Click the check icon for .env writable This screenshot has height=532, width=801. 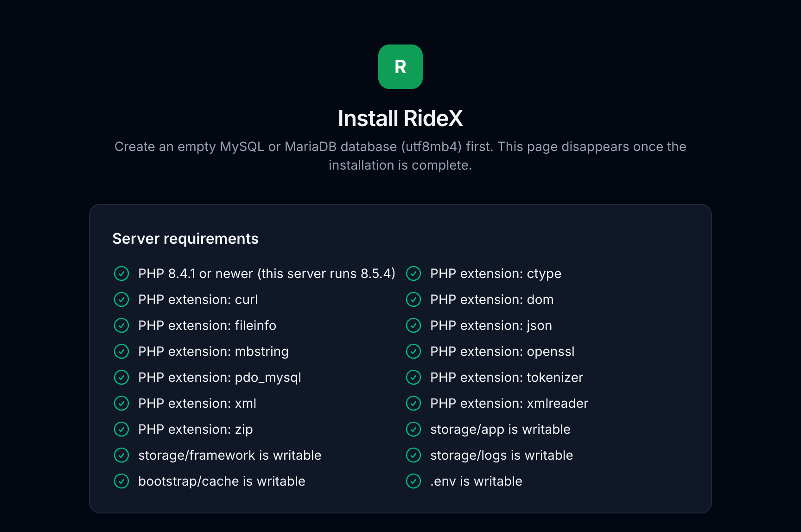click(413, 481)
